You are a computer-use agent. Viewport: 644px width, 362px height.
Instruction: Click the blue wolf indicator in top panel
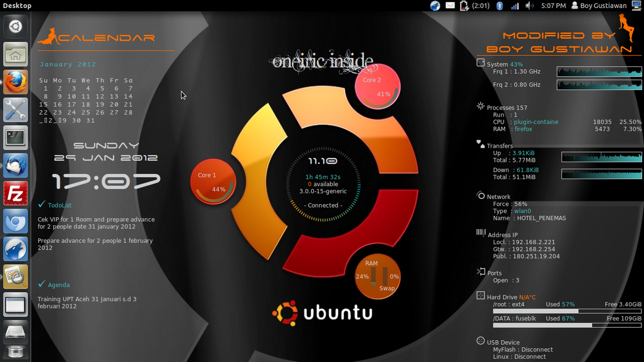[435, 6]
